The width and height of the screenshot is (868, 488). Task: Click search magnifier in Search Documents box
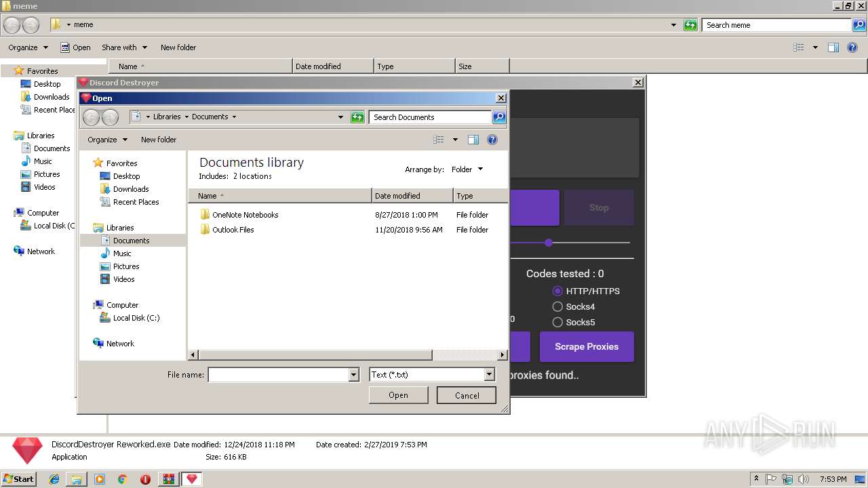(498, 117)
